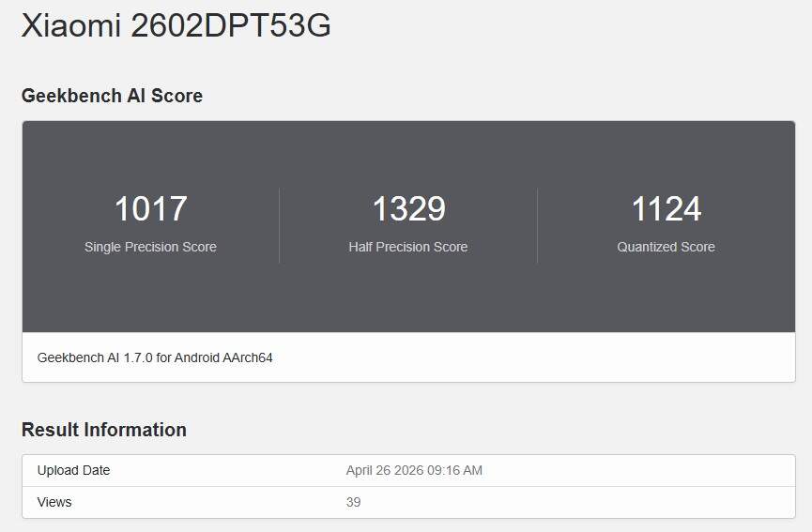Screen dimensions: 812x532
Task: Select the views count 39
Action: [x=354, y=502]
